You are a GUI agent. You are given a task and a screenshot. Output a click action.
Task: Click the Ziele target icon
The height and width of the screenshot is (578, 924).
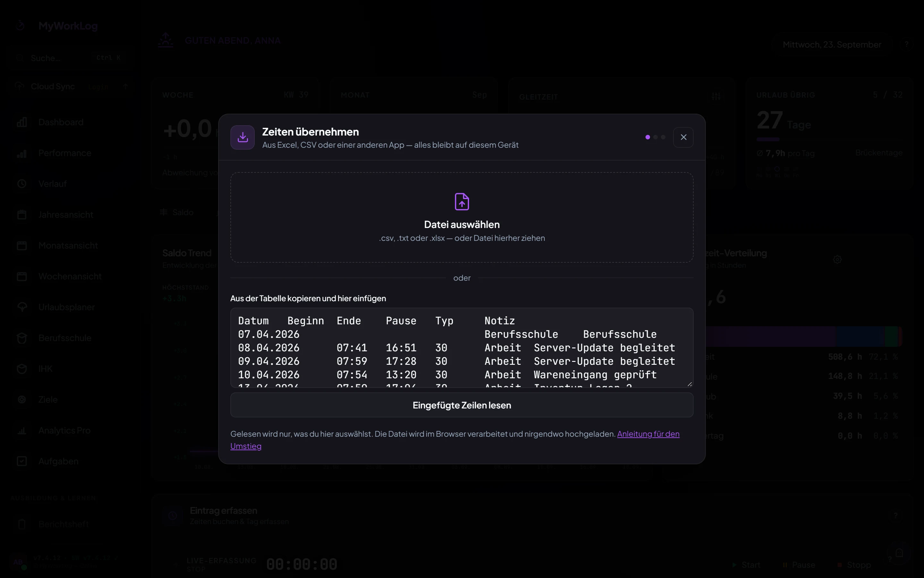click(x=22, y=400)
